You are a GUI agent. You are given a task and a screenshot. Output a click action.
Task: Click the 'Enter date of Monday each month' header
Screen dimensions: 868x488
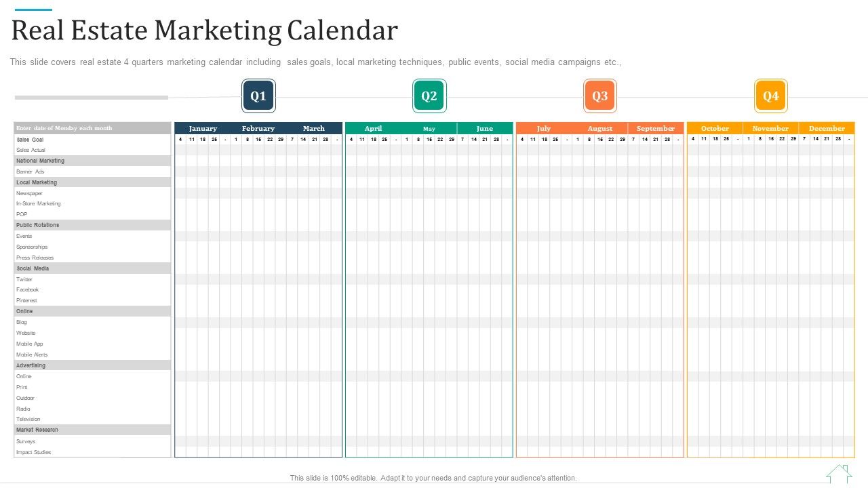click(64, 128)
